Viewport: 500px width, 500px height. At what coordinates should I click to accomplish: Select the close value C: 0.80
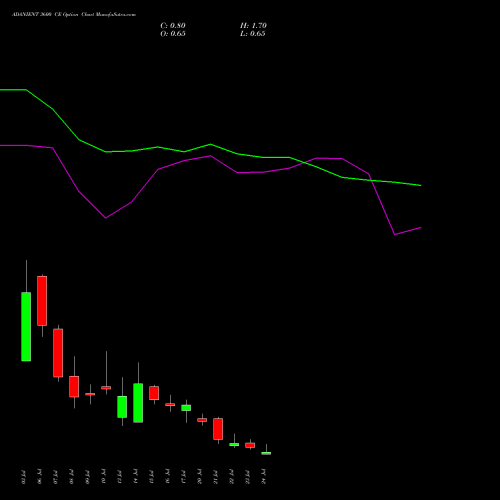[173, 26]
